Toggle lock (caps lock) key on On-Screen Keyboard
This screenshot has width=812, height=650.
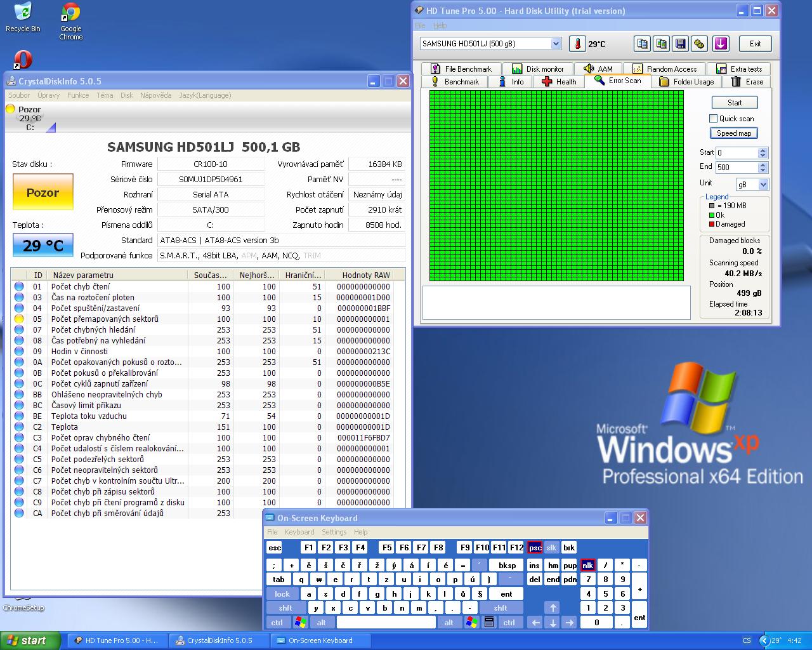(x=282, y=594)
